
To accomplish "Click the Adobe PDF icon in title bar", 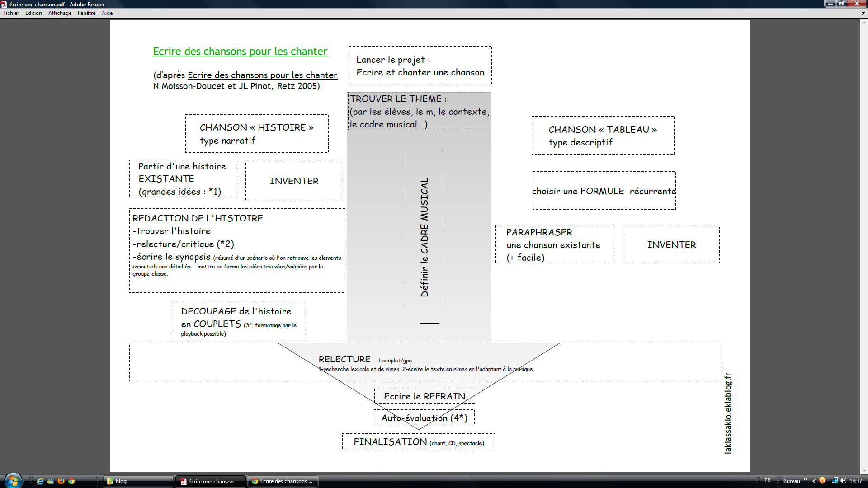I will point(4,4).
